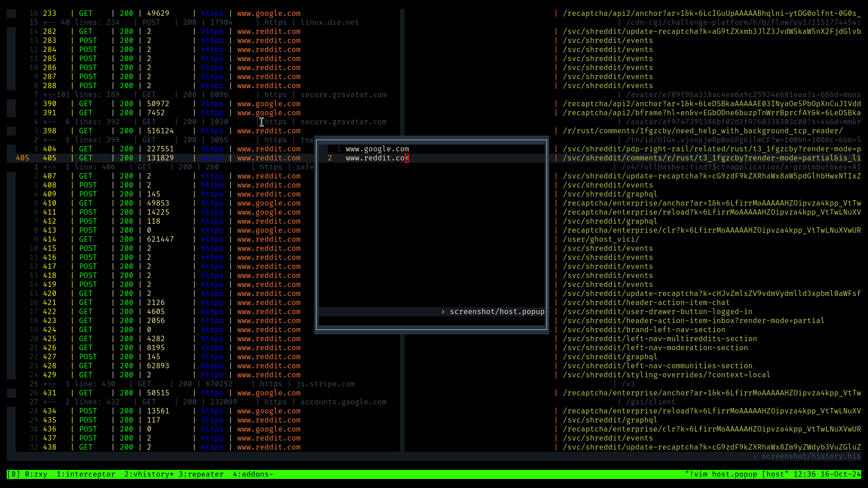
Task: Click the www.reddit.com entry in host popup
Action: 377,158
